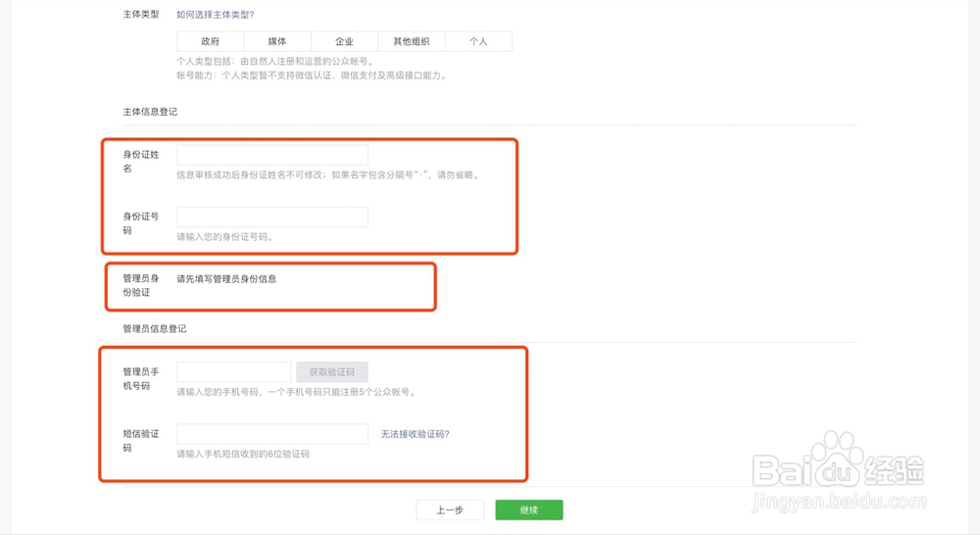Click the 管理员信息登记 section heading

click(155, 329)
